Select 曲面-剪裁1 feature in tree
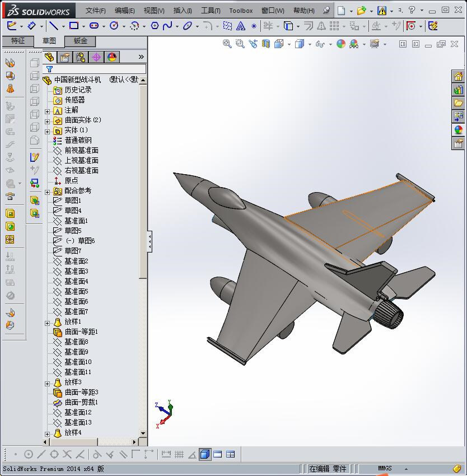Screen dimensions: 467x476 81,402
